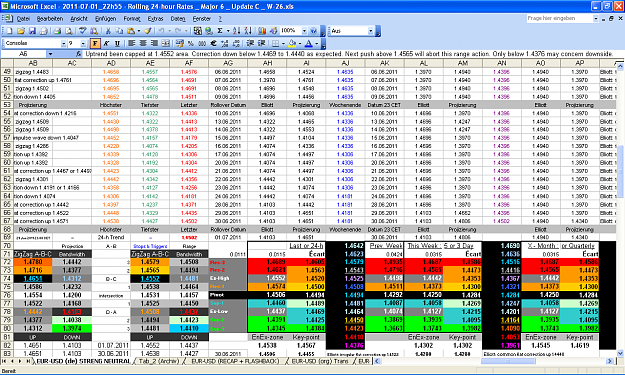Click the AutoSum sigma icon
Screen dimensions: 625x375
coord(220,31)
